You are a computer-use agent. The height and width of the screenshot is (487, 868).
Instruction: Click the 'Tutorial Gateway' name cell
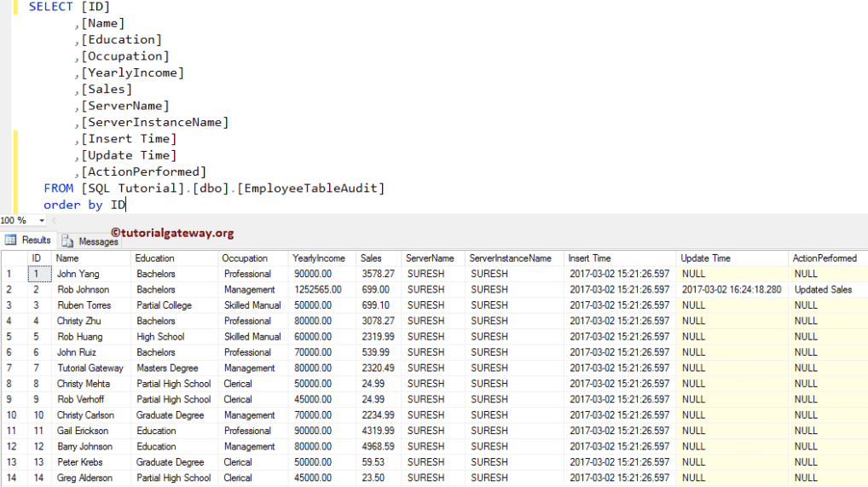click(x=90, y=368)
